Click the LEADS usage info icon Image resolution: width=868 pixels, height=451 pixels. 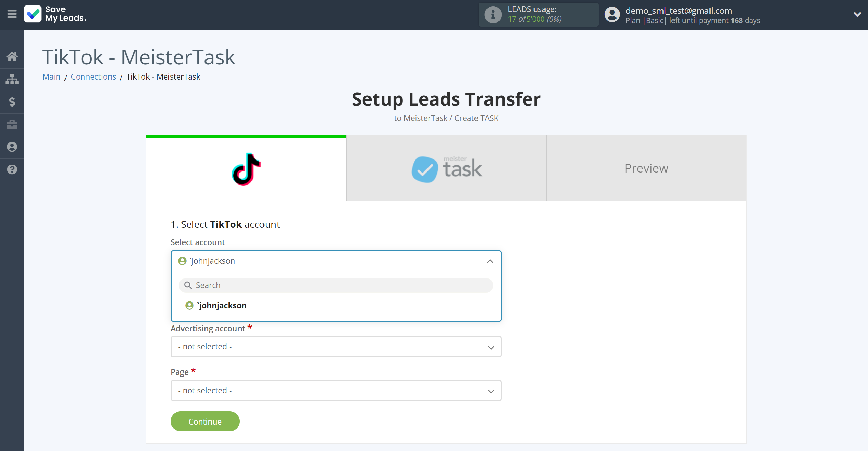[493, 14]
